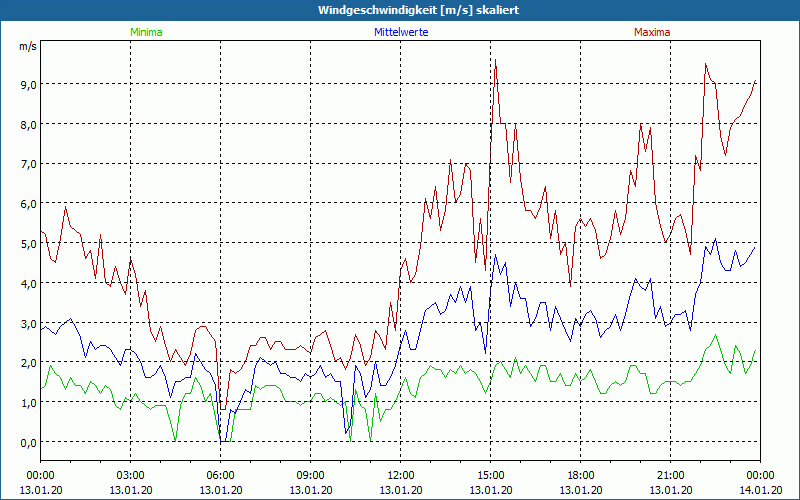The image size is (800, 500).
Task: Click the 9,0 y-axis value
Action: click(x=27, y=84)
